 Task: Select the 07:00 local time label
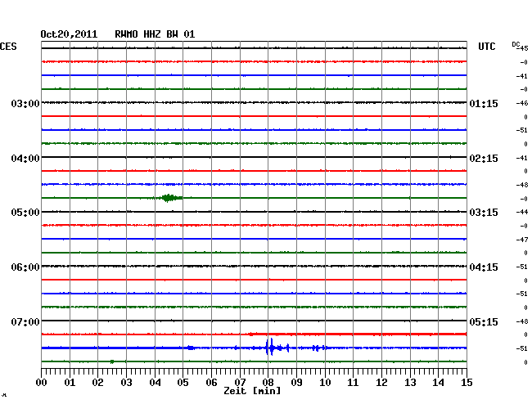[x=25, y=321]
